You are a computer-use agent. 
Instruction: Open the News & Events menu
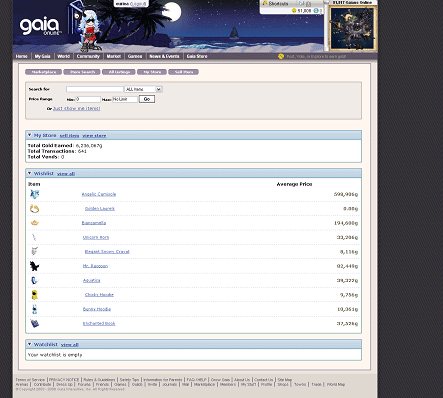click(x=164, y=56)
